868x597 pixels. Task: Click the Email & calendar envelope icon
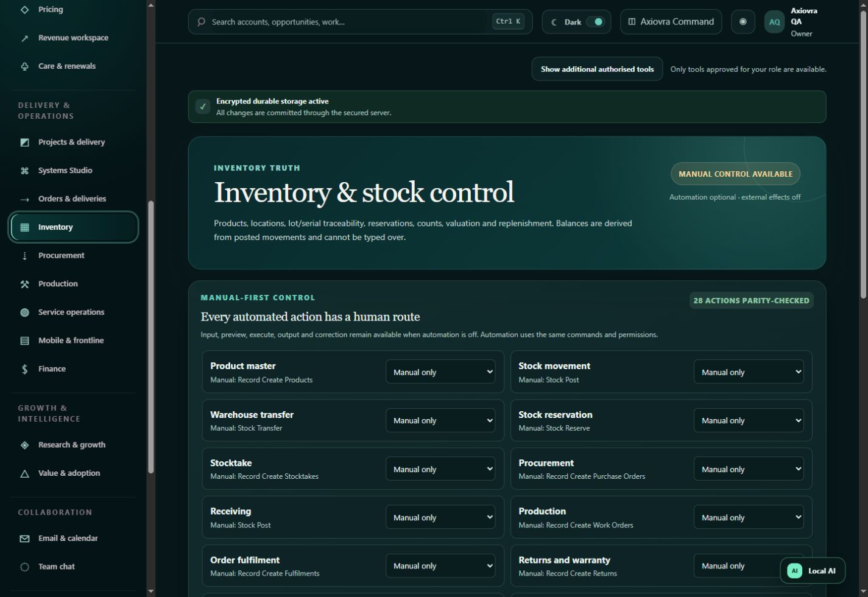click(x=24, y=539)
